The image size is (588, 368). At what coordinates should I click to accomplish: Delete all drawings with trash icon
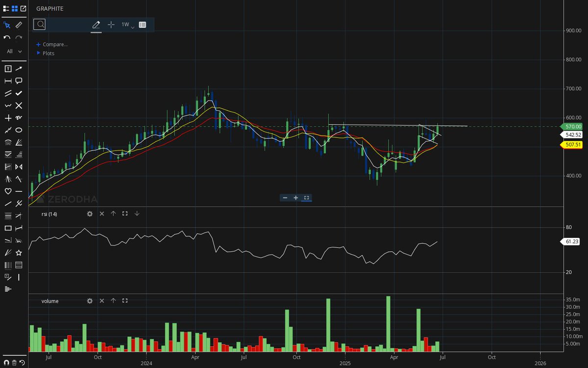(x=14, y=363)
